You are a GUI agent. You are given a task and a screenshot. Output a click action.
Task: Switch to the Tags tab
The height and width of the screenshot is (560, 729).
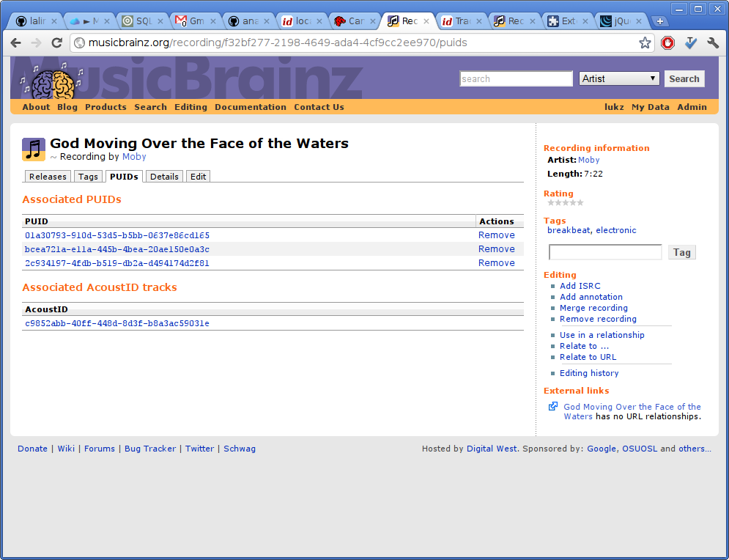tap(88, 177)
